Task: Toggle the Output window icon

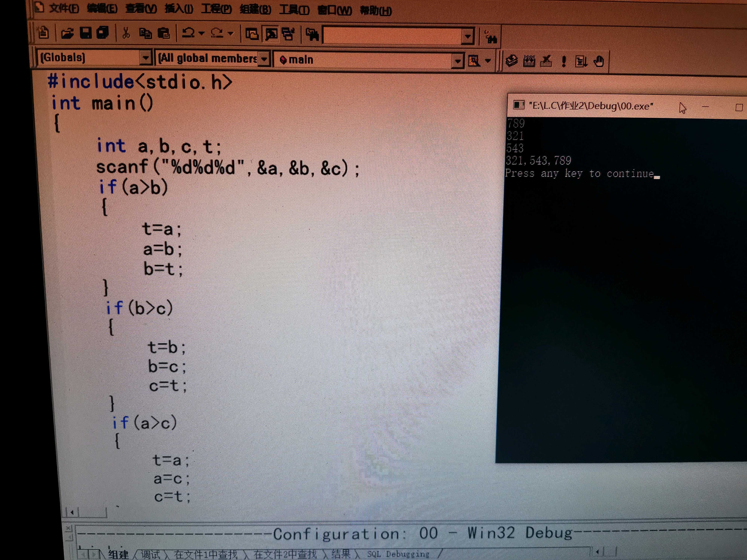Action: [271, 34]
